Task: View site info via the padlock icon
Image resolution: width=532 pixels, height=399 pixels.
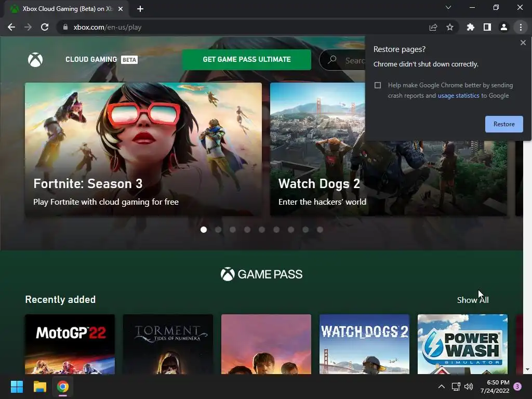Action: pyautogui.click(x=65, y=27)
